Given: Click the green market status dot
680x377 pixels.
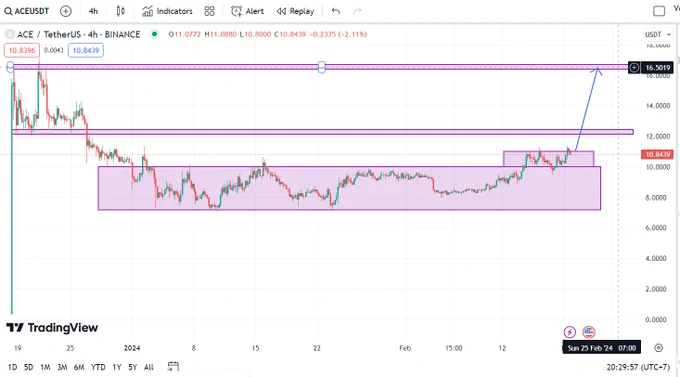Looking at the screenshot, I should (x=154, y=34).
